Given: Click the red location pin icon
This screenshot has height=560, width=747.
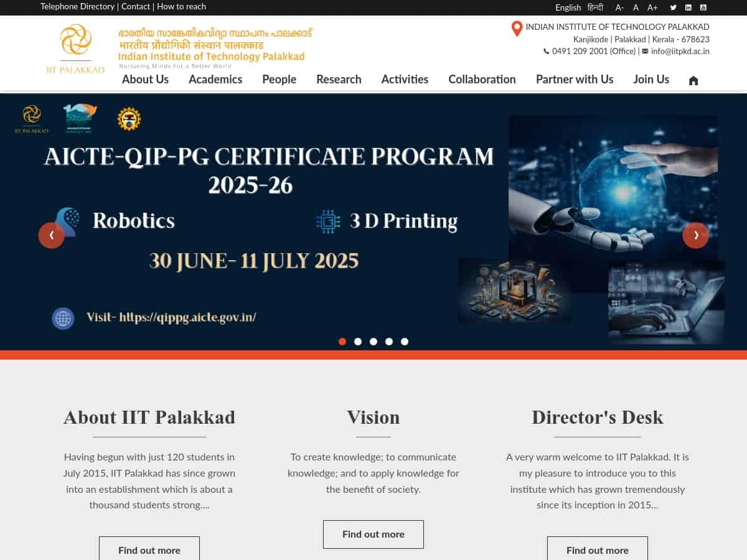Looking at the screenshot, I should (517, 29).
